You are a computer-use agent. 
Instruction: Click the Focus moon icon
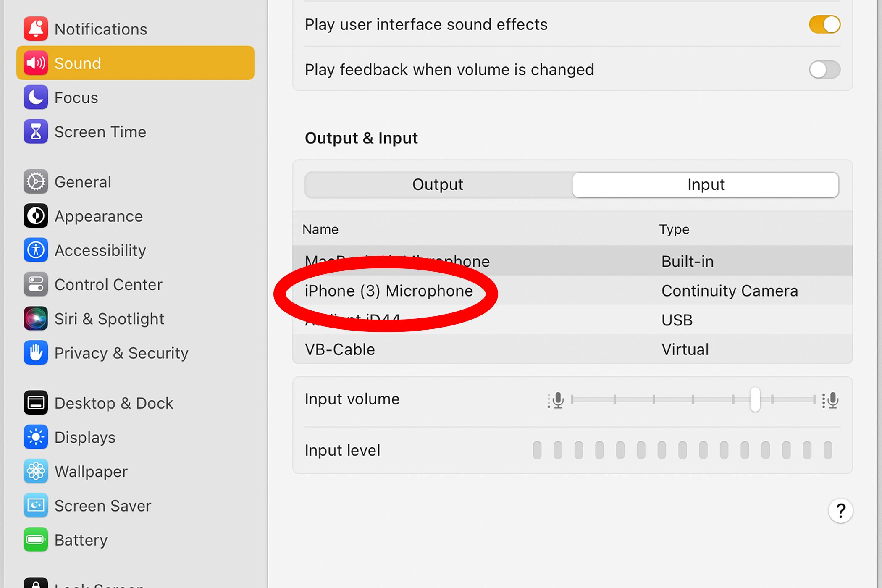(36, 97)
